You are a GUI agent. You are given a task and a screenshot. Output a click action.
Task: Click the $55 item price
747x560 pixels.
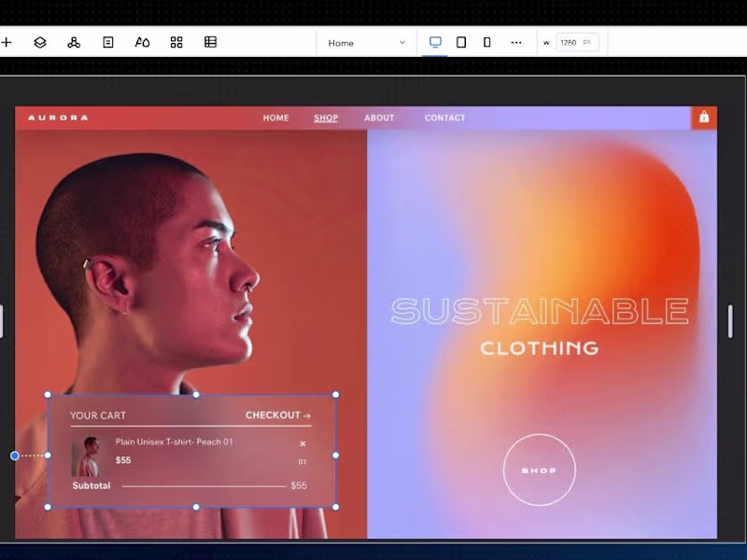click(x=123, y=460)
